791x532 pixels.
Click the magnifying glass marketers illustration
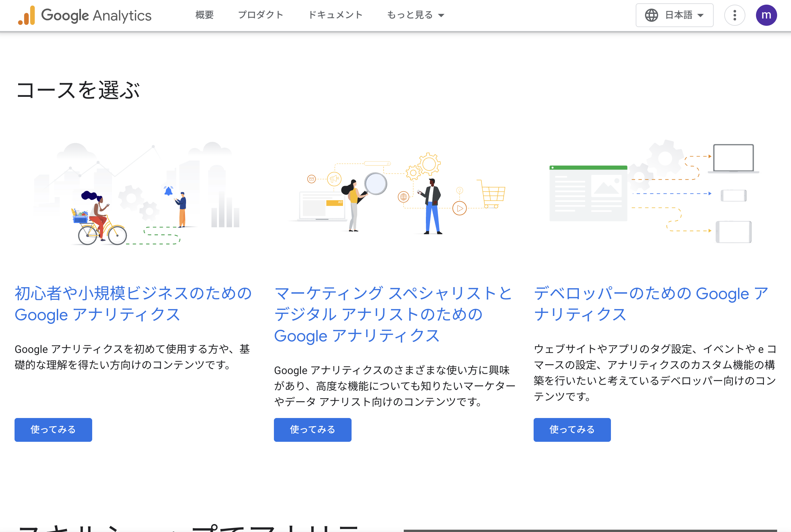click(x=397, y=193)
